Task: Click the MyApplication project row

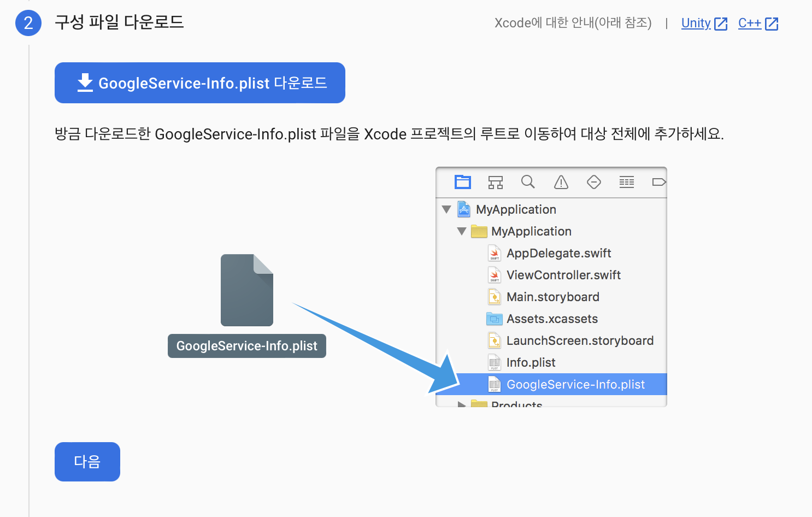Action: pyautogui.click(x=551, y=209)
